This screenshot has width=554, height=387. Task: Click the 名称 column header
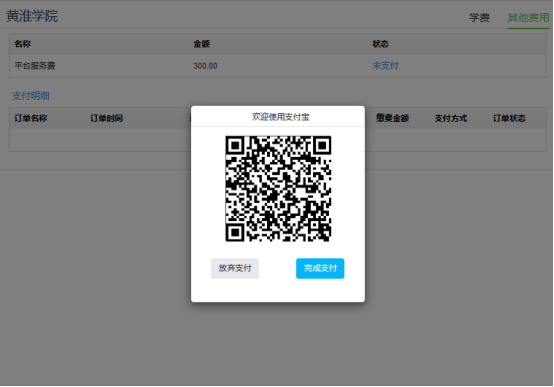[x=23, y=44]
